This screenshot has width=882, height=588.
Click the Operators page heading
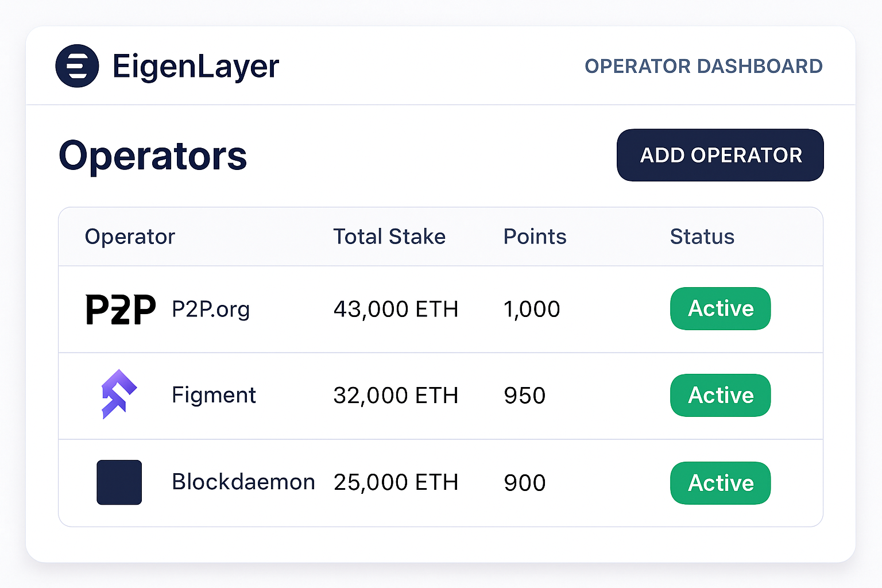(x=153, y=155)
